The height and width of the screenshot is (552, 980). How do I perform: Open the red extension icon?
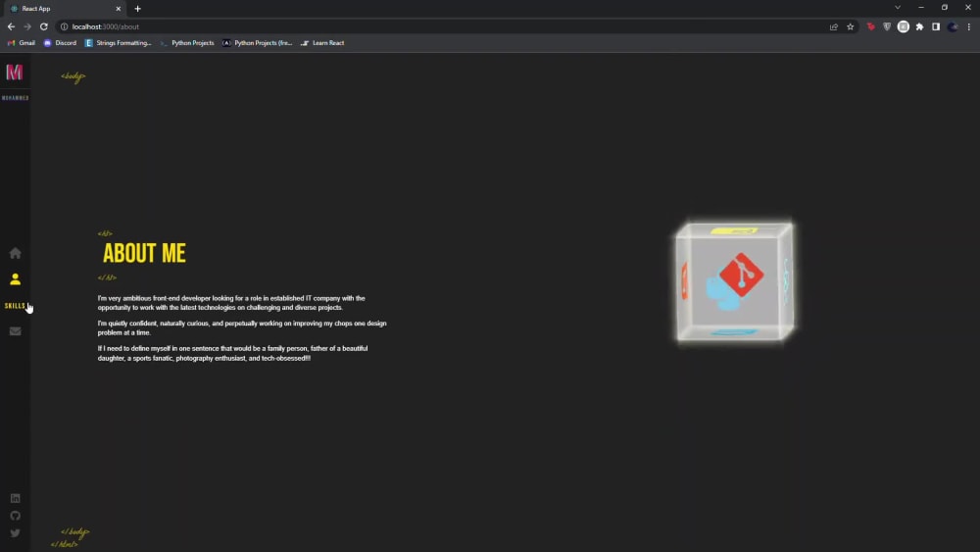coord(870,26)
